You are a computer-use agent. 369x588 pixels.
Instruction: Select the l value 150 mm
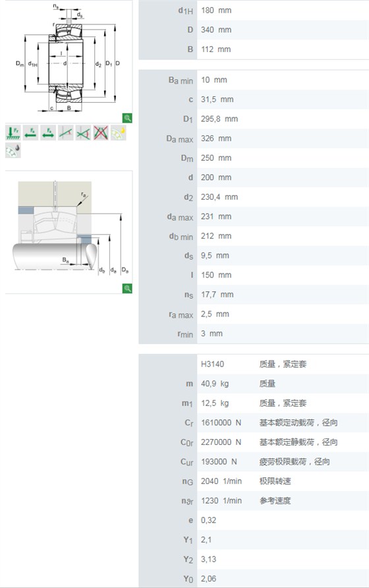(216, 275)
